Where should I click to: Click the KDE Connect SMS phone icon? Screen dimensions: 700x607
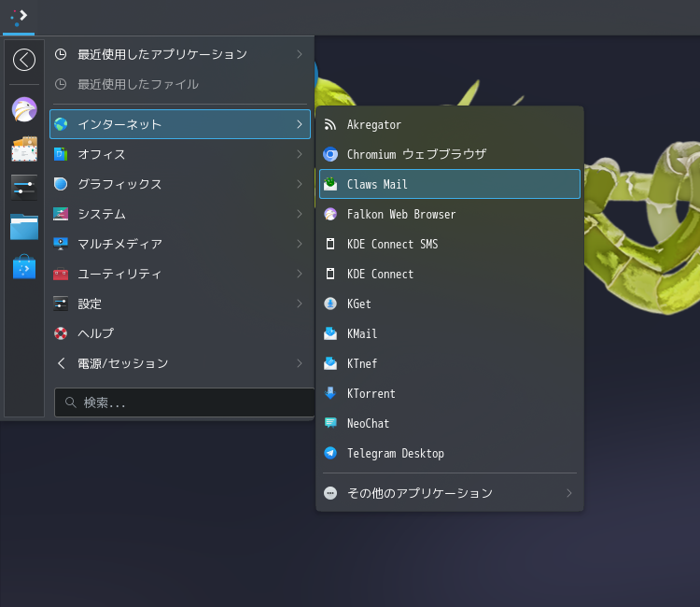coord(330,244)
